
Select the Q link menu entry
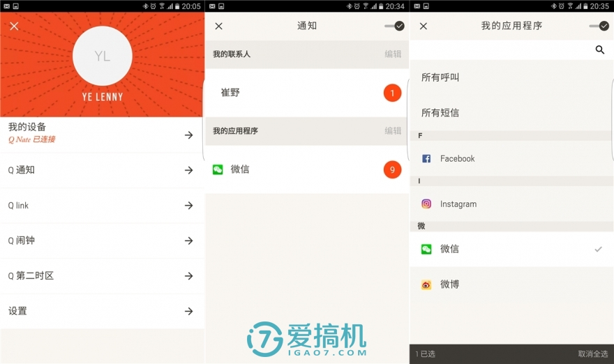click(102, 206)
